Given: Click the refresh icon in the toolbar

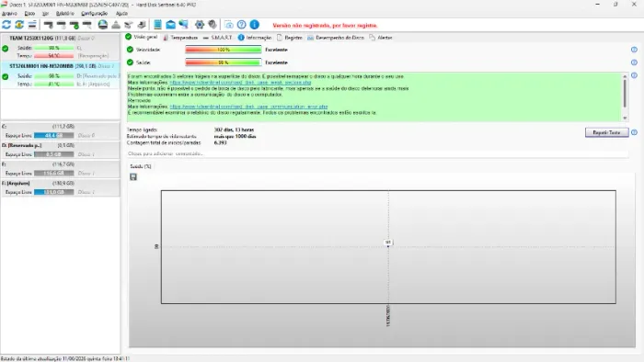Looking at the screenshot, I should click(6, 25).
